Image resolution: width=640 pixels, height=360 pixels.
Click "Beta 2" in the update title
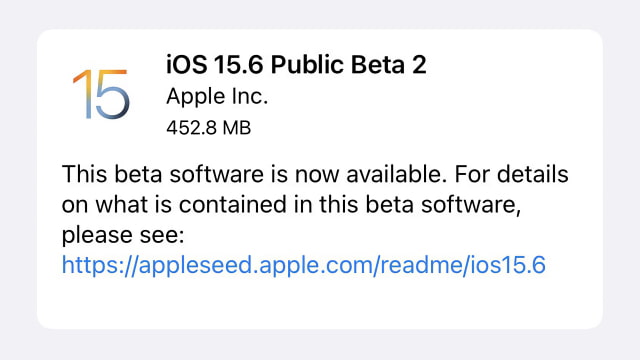pos(389,65)
